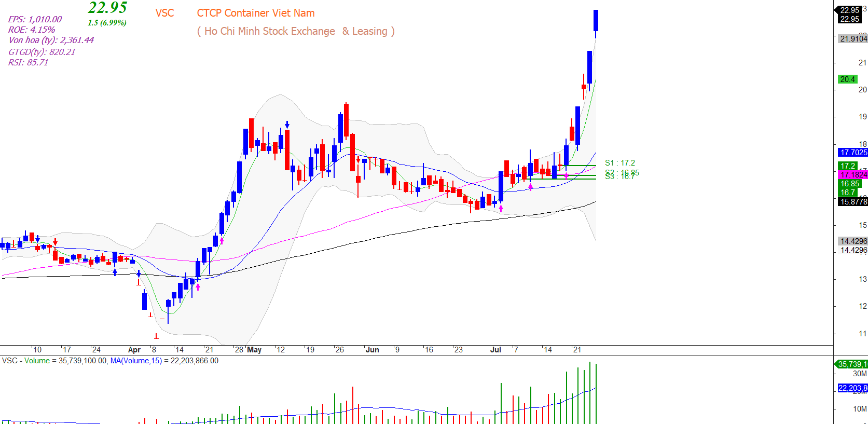Click the latest blue candle at chart top
Screen dimensions: 868x424
click(596, 21)
